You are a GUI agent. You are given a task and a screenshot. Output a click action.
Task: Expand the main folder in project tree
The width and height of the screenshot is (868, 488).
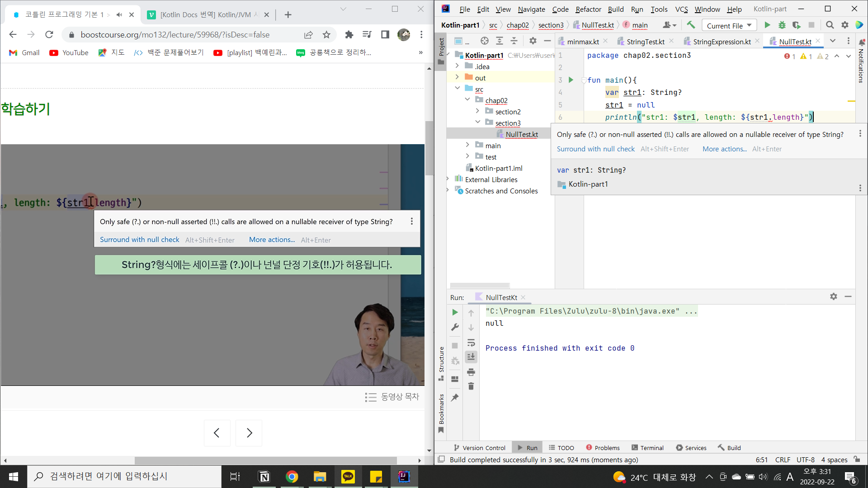[x=467, y=145]
